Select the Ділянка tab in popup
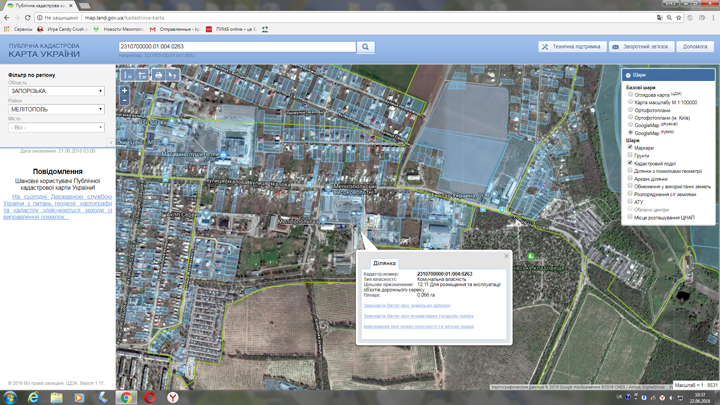Viewport: 720px width, 405px height. coord(384,263)
